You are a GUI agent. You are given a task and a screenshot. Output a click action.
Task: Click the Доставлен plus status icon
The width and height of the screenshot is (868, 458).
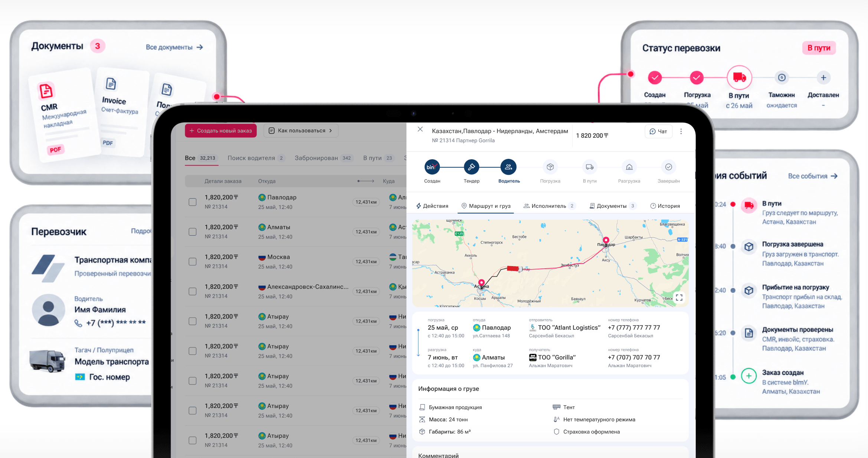[x=823, y=78]
